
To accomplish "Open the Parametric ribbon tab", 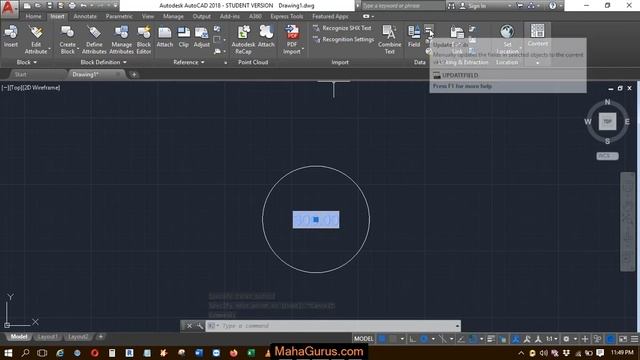I will point(119,16).
